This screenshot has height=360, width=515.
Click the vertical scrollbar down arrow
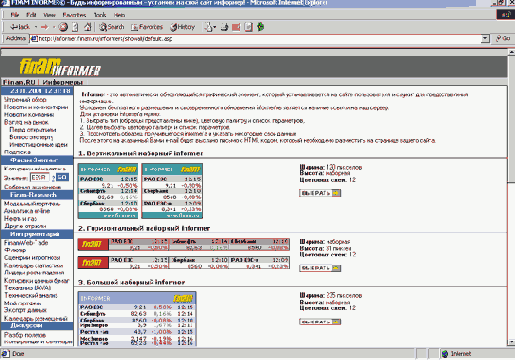[511, 342]
